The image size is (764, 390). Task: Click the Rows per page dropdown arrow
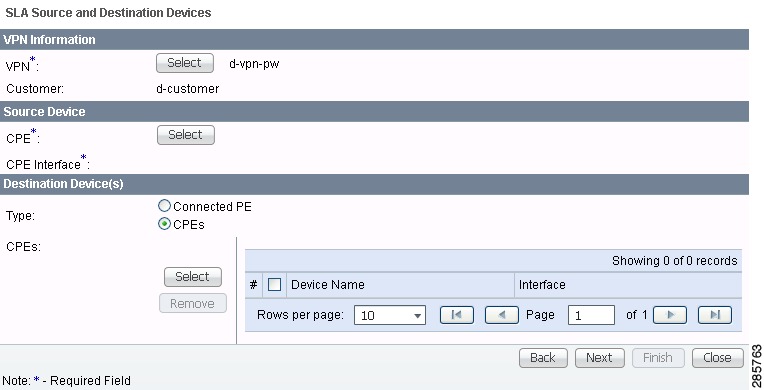click(417, 316)
